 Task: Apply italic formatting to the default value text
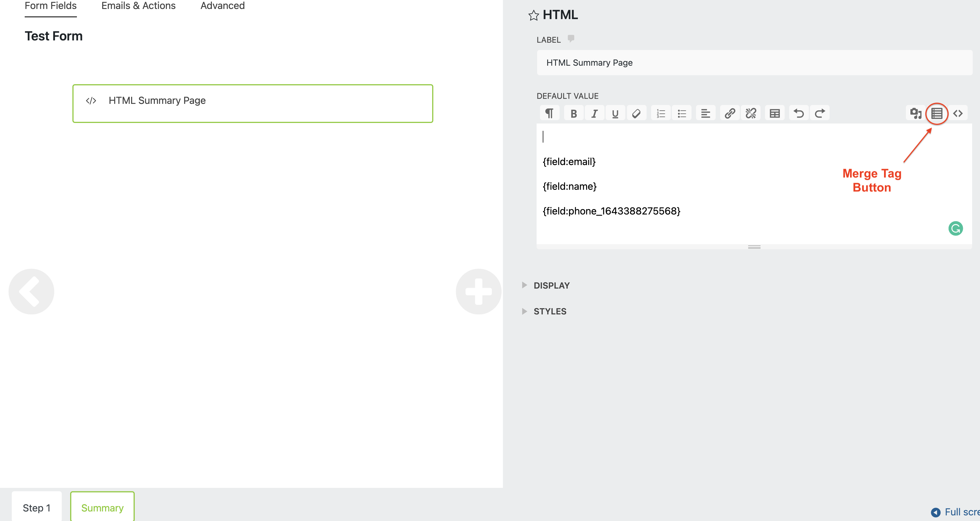tap(595, 113)
